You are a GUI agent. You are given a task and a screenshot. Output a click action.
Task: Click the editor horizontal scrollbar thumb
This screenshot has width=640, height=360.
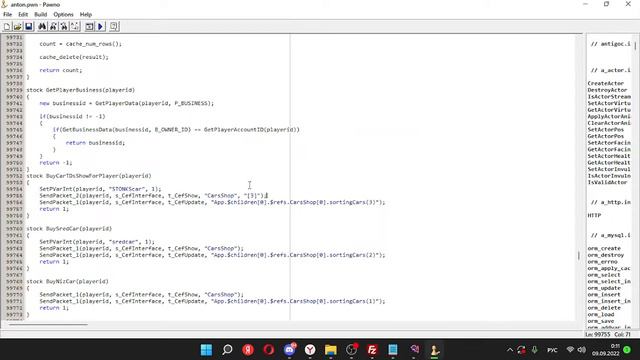tap(48, 325)
